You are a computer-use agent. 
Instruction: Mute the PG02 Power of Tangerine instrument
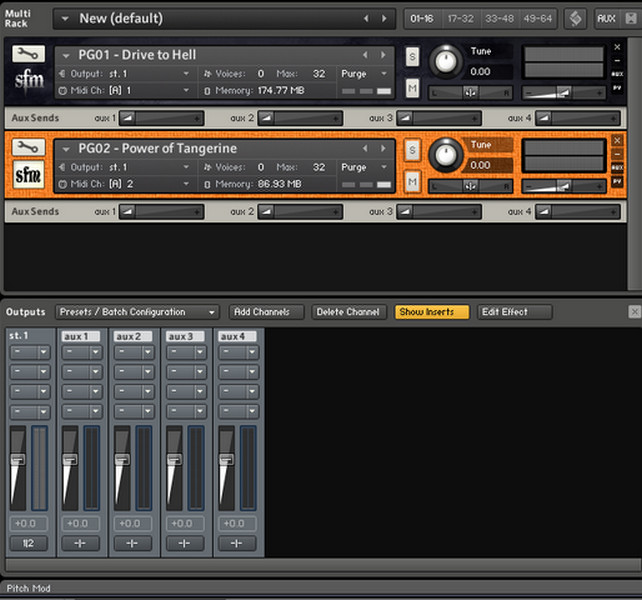tap(412, 181)
